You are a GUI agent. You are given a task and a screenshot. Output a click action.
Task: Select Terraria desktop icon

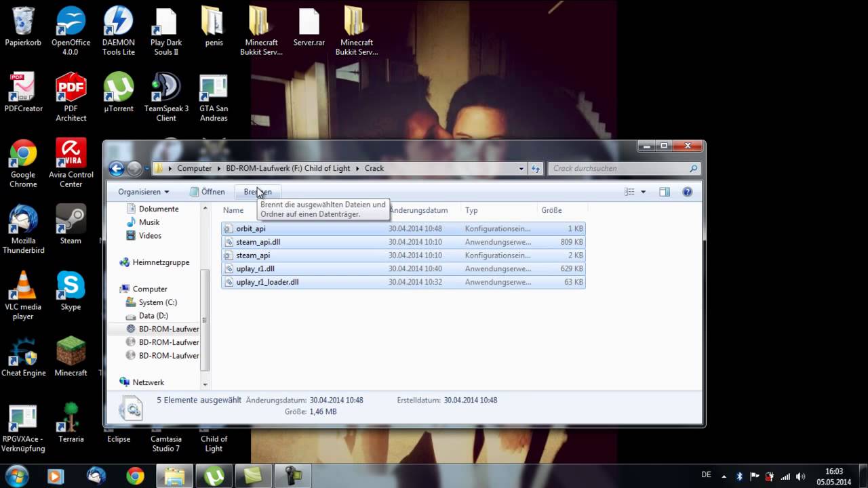[71, 422]
